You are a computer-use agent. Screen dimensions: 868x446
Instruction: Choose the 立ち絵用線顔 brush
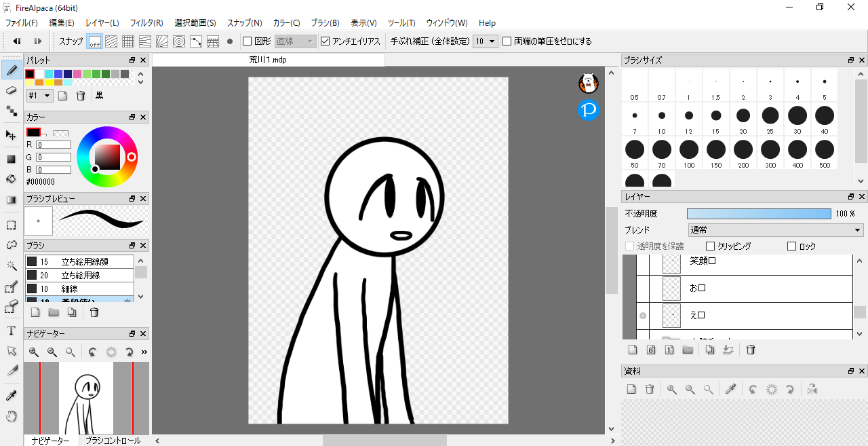tap(79, 261)
